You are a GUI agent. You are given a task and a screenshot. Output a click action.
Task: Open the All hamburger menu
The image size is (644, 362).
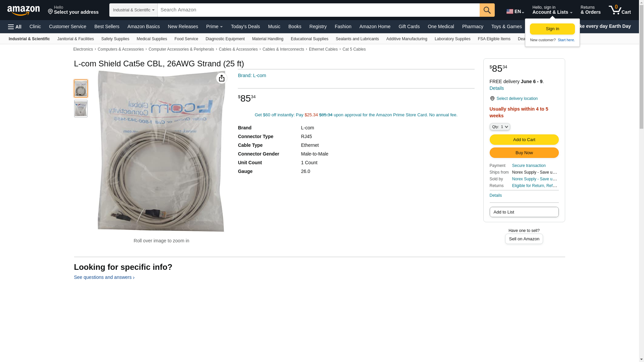15,26
